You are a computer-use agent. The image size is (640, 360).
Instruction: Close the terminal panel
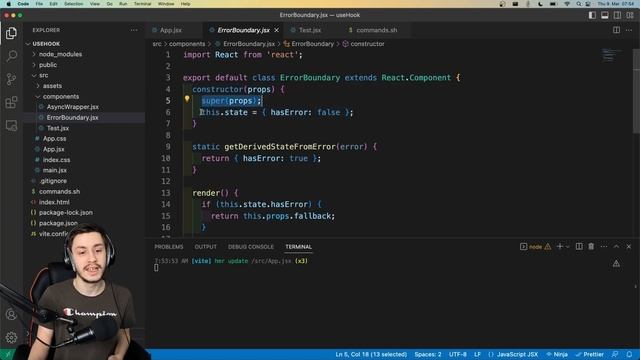[x=629, y=247]
